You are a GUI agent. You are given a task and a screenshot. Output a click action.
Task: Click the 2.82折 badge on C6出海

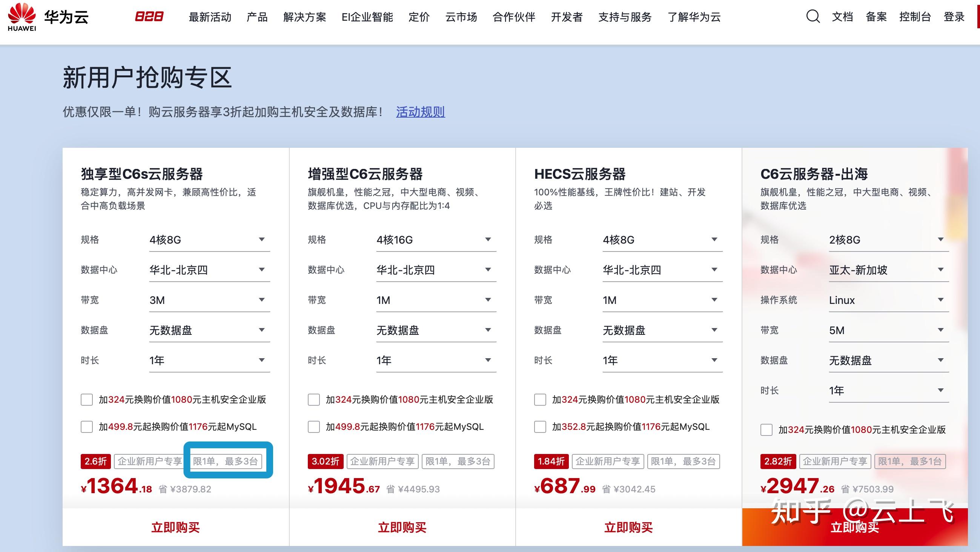pyautogui.click(x=777, y=461)
